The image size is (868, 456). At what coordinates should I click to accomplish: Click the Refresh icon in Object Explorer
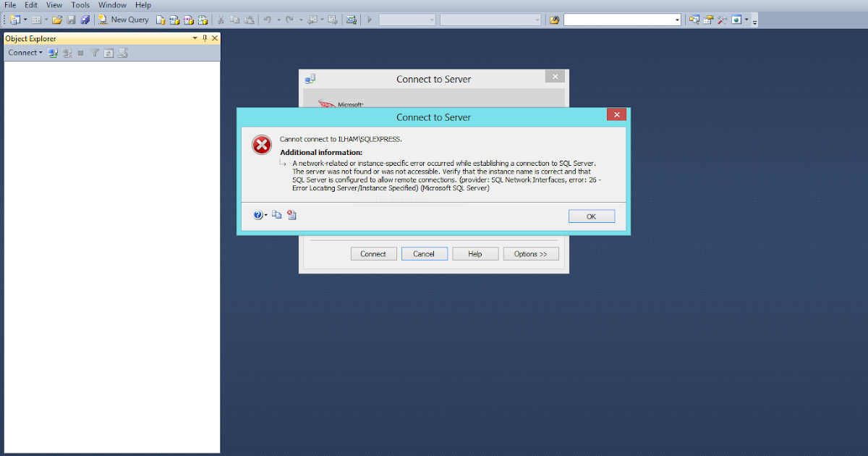coord(109,53)
